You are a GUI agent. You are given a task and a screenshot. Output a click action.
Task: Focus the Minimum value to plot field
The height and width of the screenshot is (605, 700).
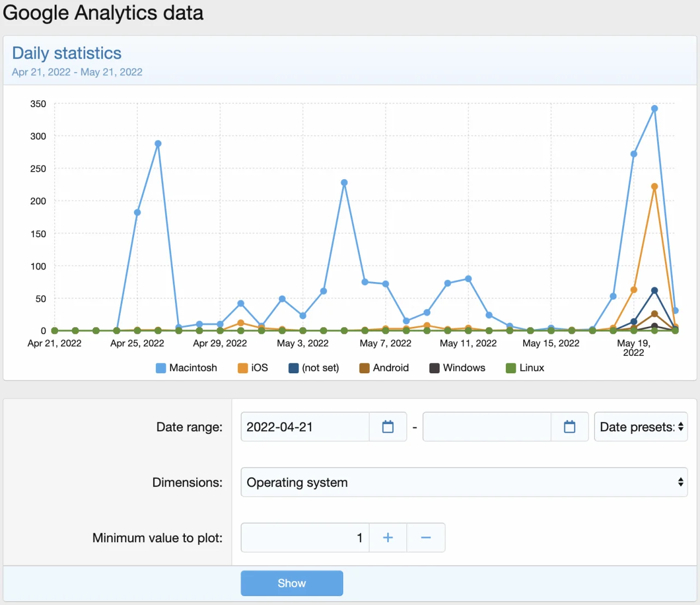[305, 538]
